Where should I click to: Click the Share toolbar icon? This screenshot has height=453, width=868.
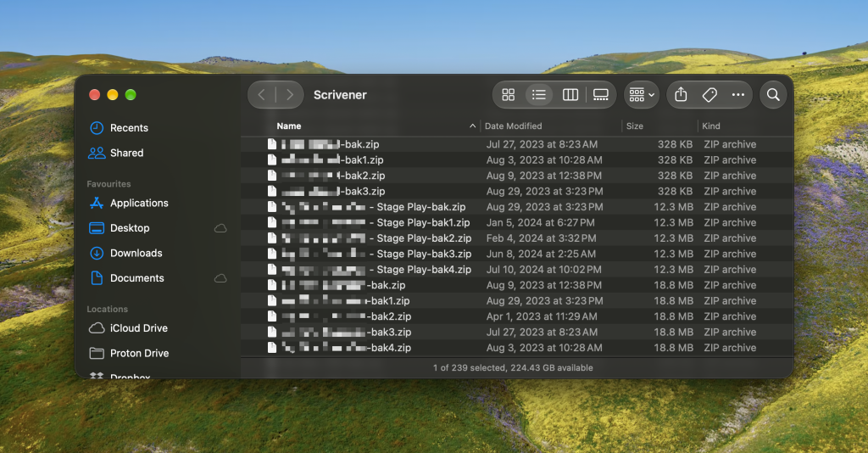(681, 95)
